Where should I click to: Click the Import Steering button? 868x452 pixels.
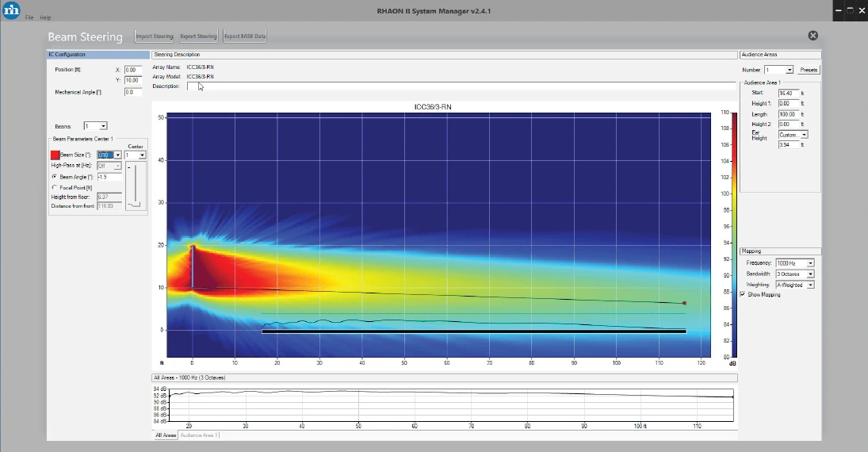coord(155,36)
